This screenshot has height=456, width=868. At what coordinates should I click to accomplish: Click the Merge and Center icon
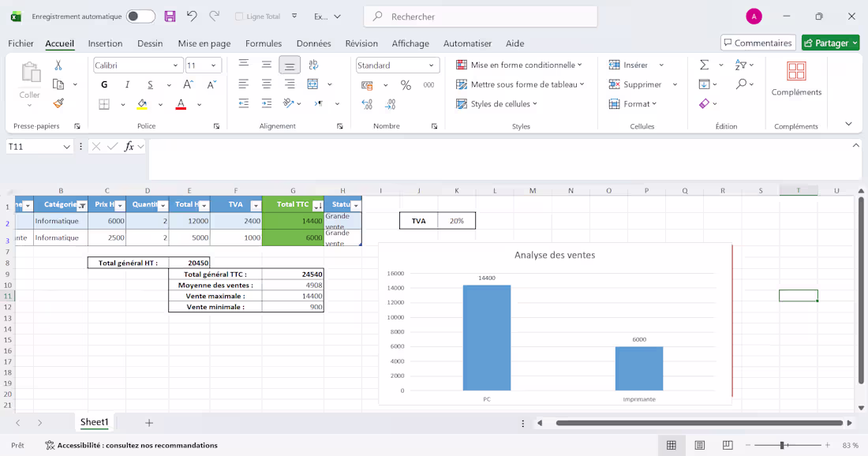(x=312, y=84)
